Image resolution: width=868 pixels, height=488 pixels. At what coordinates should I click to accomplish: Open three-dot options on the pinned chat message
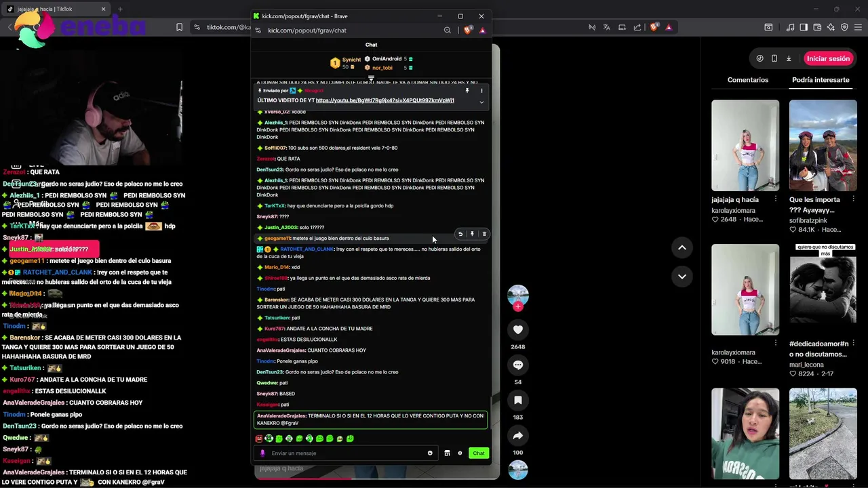tap(481, 90)
